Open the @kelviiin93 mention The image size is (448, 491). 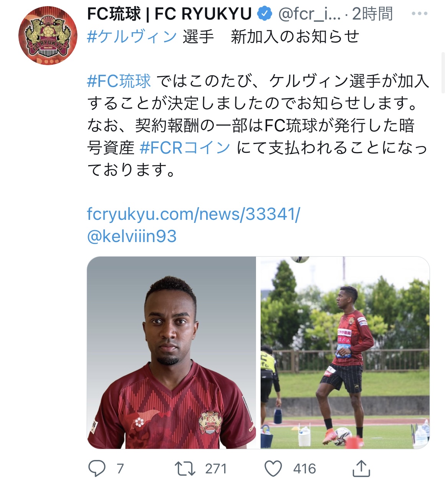(132, 236)
